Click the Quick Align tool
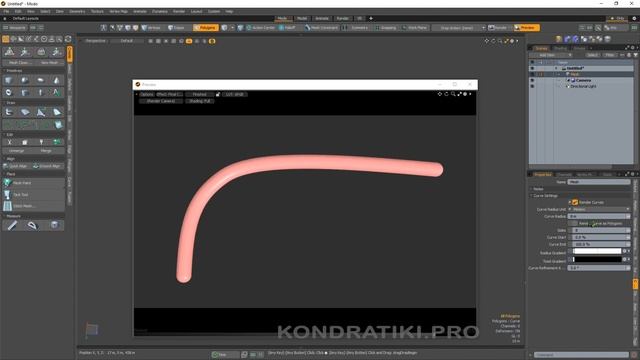640x360 pixels. (x=17, y=166)
